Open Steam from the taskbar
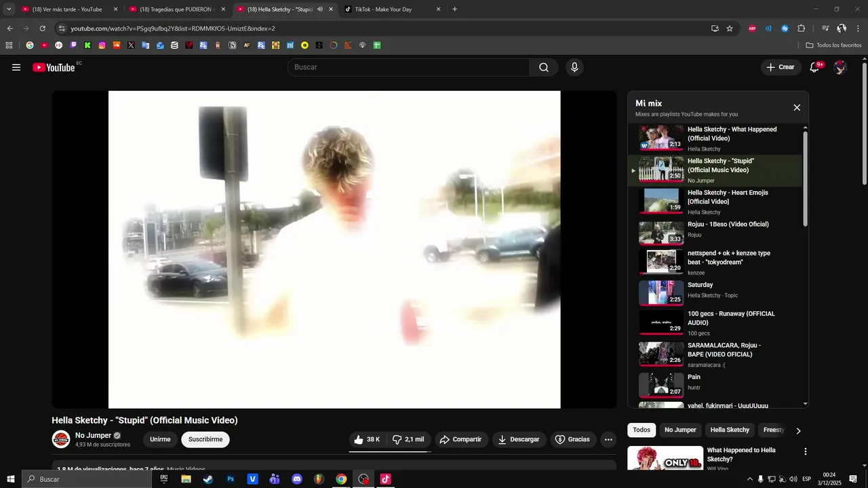Image resolution: width=868 pixels, height=488 pixels. click(x=208, y=479)
